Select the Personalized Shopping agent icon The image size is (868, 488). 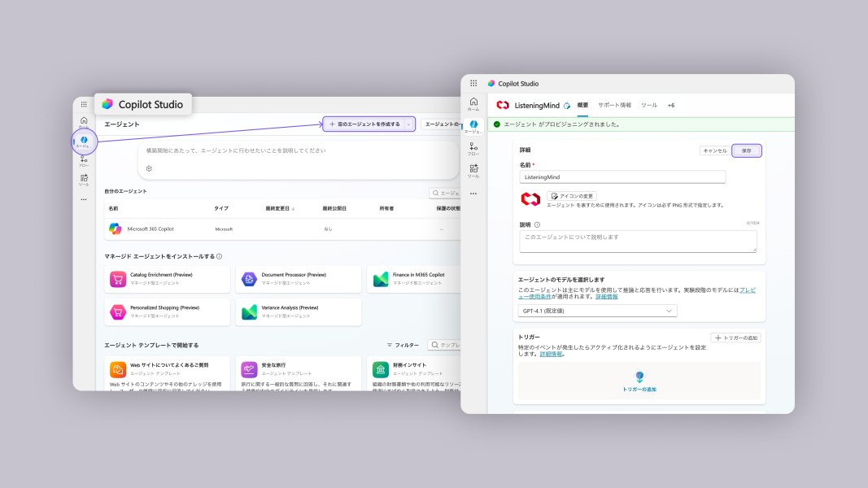pos(120,312)
